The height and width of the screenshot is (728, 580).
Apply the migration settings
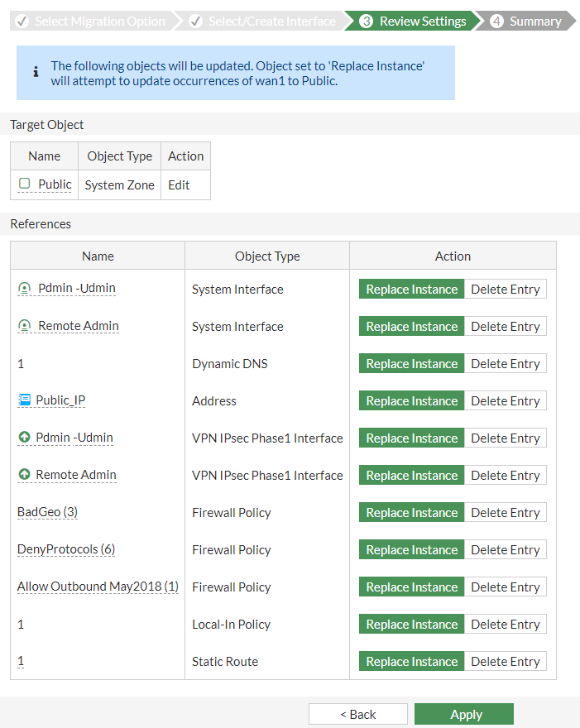(x=464, y=714)
